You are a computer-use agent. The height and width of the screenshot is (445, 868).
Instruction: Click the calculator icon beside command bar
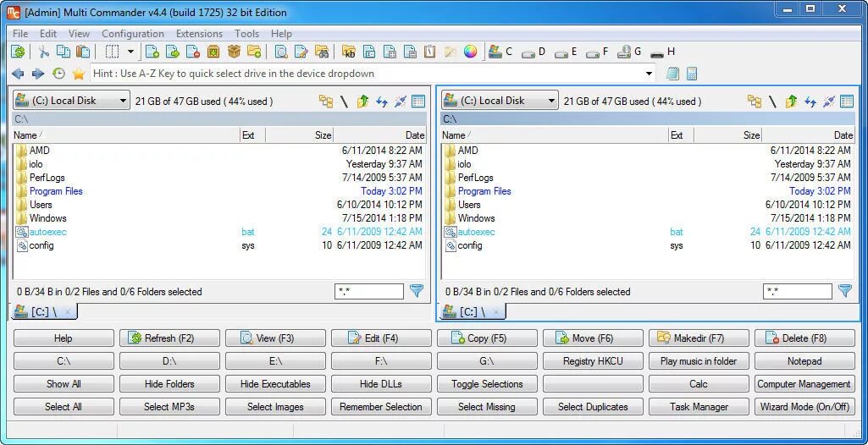[x=691, y=74]
